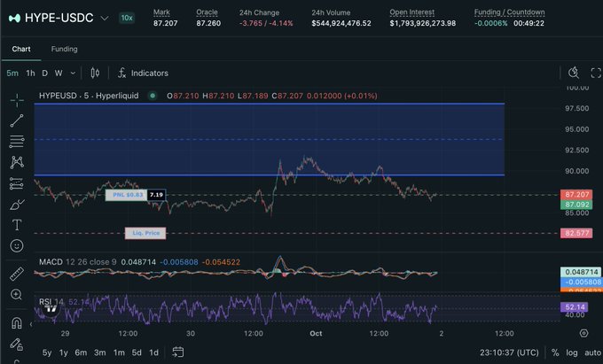Activate the zoom in tool
The image size is (603, 364).
click(16, 295)
